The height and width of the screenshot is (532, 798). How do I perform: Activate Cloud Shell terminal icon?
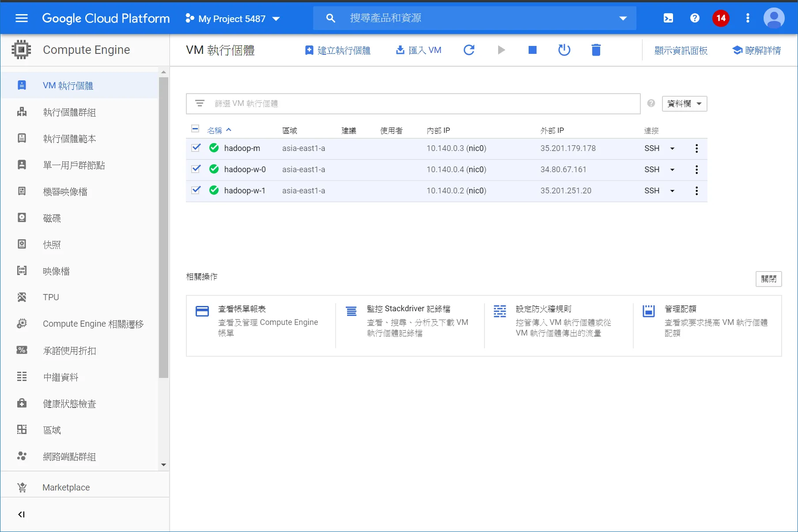pos(668,18)
